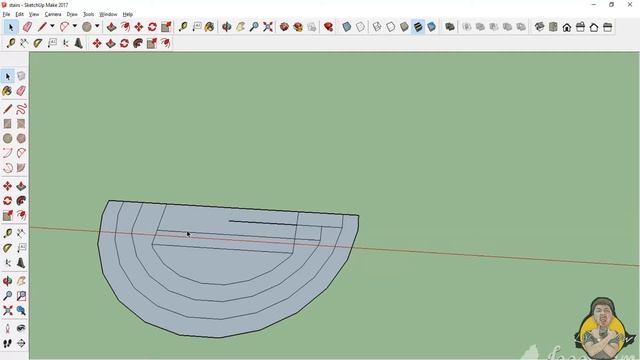Select the Rotated Rectangle tool
640x360 pixels.
click(x=21, y=123)
